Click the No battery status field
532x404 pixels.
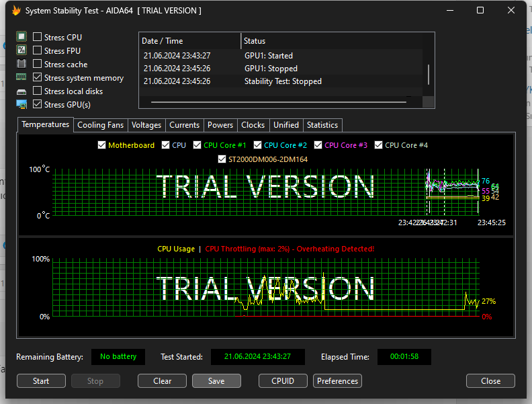[118, 356]
